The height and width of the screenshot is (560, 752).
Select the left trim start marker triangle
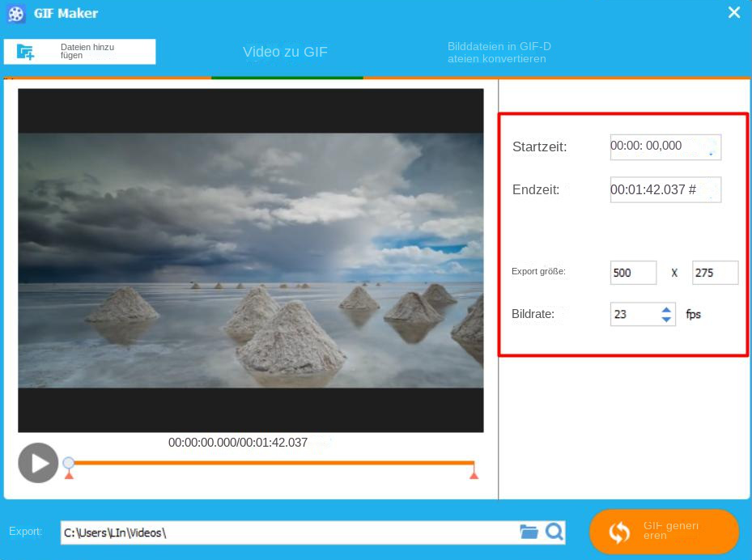pos(69,475)
